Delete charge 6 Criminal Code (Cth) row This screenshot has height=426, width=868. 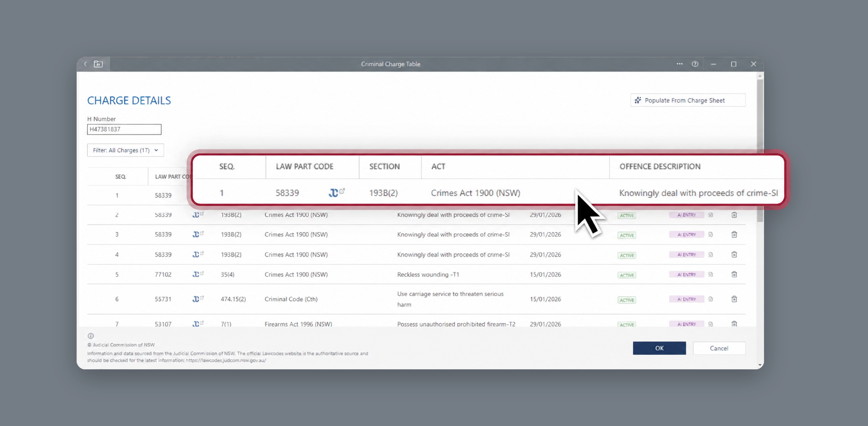coord(734,299)
